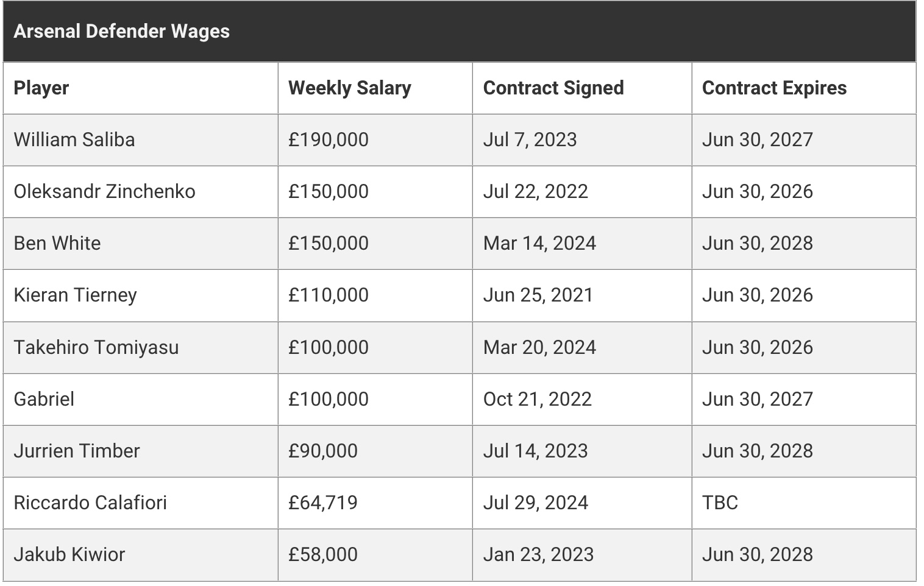Select the £64,719 salary value
Viewport: 924px width, 586px height.
[x=323, y=503]
